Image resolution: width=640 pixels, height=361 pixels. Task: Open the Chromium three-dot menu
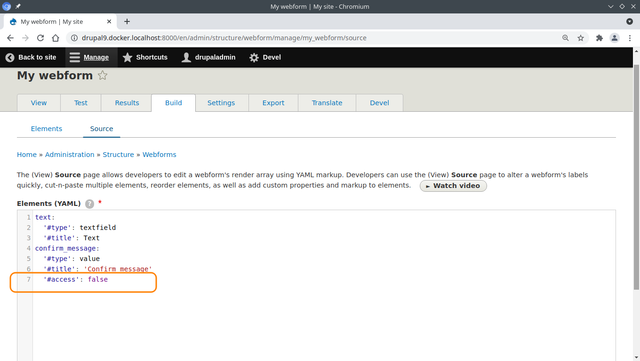click(x=630, y=38)
